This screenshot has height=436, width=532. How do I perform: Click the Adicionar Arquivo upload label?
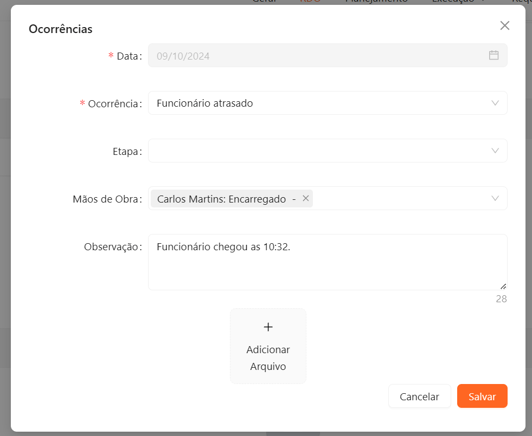pyautogui.click(x=268, y=358)
